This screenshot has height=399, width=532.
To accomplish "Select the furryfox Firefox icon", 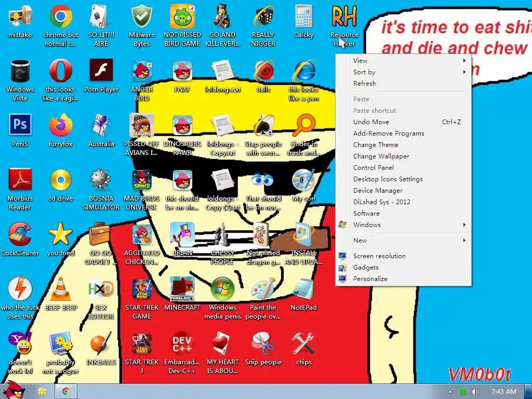I will [60, 125].
